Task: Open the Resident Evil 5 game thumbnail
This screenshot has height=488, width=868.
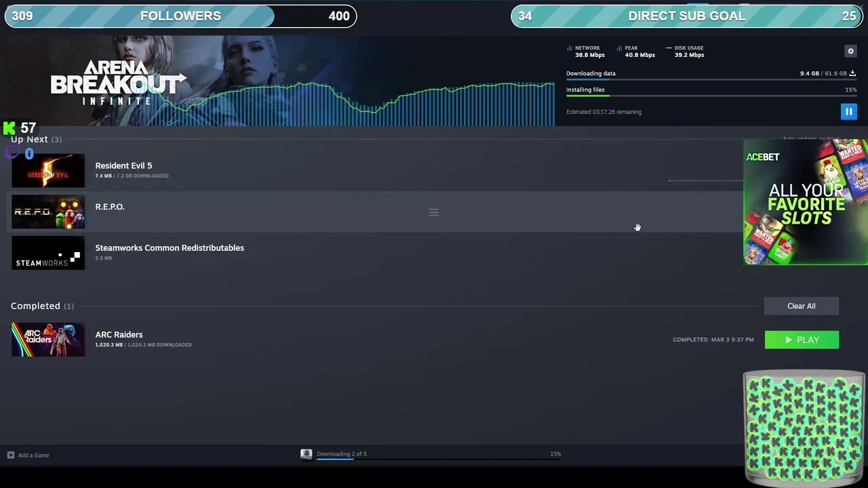Action: (x=48, y=170)
